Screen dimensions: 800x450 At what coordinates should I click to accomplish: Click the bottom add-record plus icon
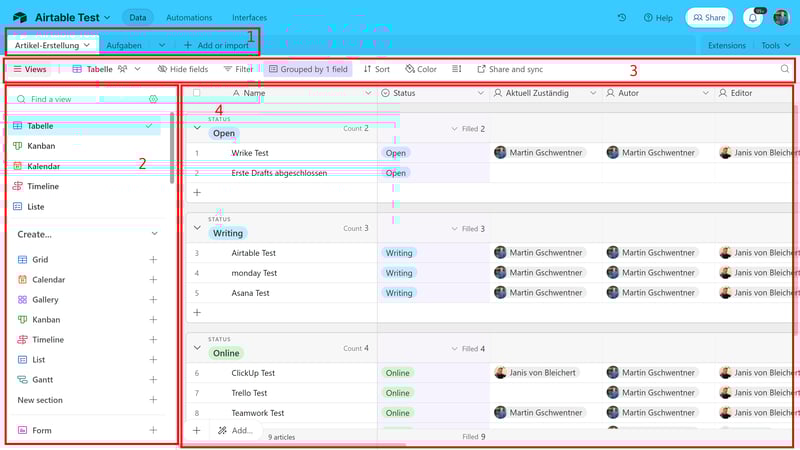coord(196,431)
